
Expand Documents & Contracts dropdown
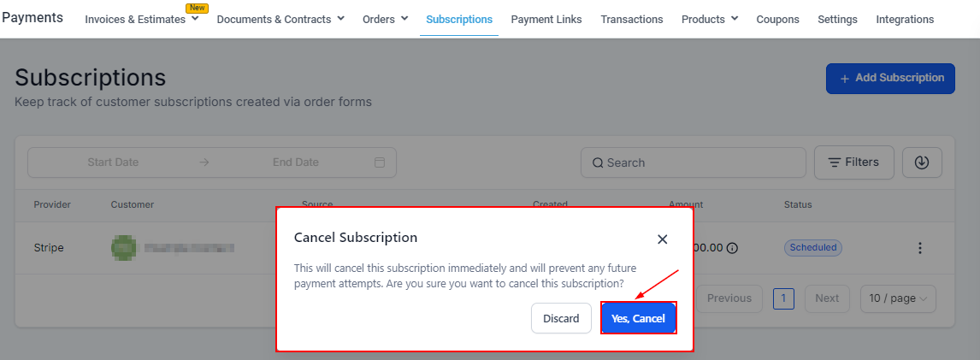coord(280,19)
